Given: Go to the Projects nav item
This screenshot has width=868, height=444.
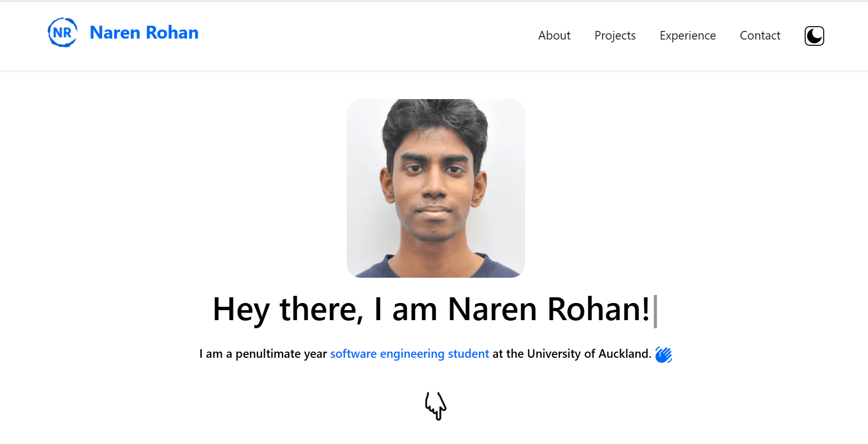Looking at the screenshot, I should [x=615, y=36].
